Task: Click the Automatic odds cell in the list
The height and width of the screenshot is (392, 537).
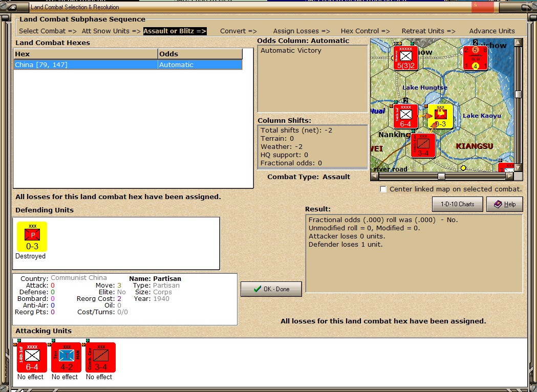Action: tap(200, 64)
